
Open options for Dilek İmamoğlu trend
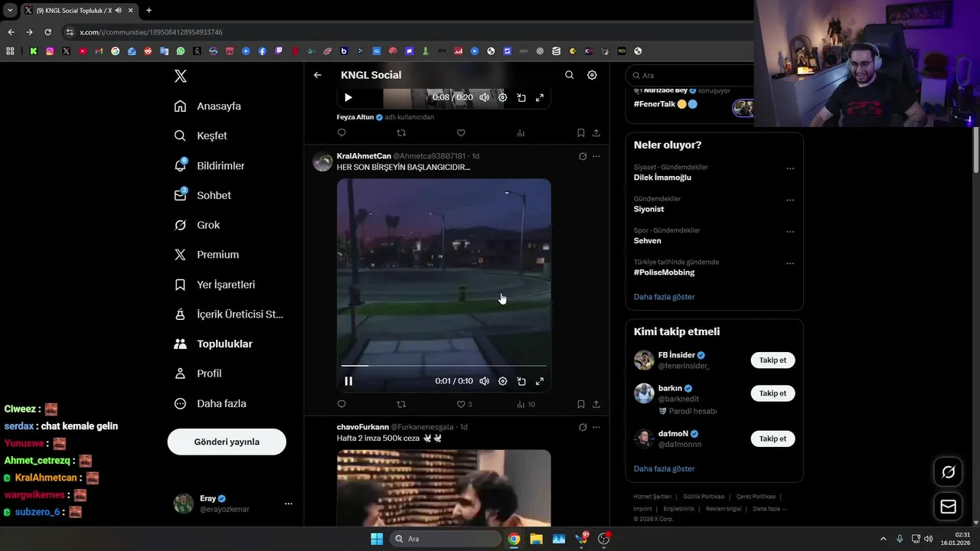click(790, 168)
